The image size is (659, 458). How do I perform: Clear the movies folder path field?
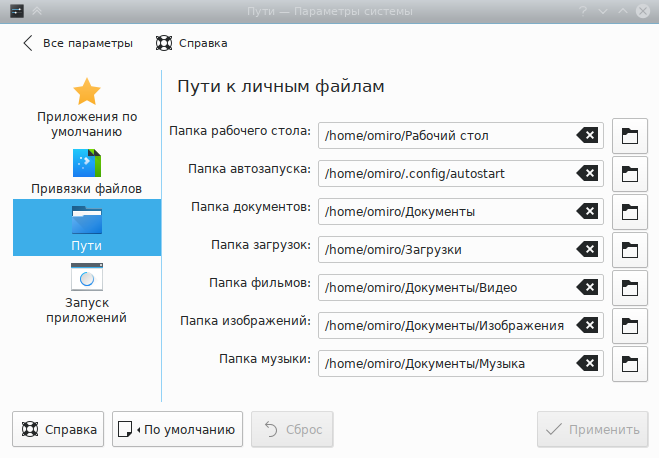coord(589,288)
